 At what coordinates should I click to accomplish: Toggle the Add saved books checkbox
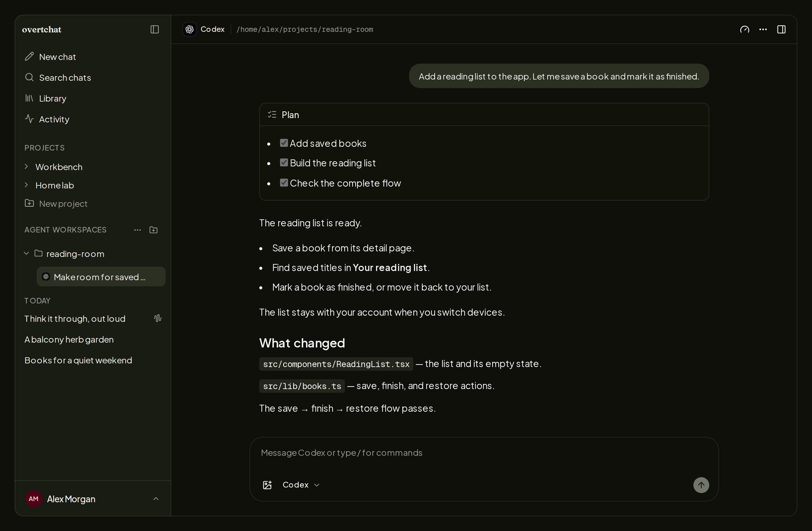click(x=284, y=143)
